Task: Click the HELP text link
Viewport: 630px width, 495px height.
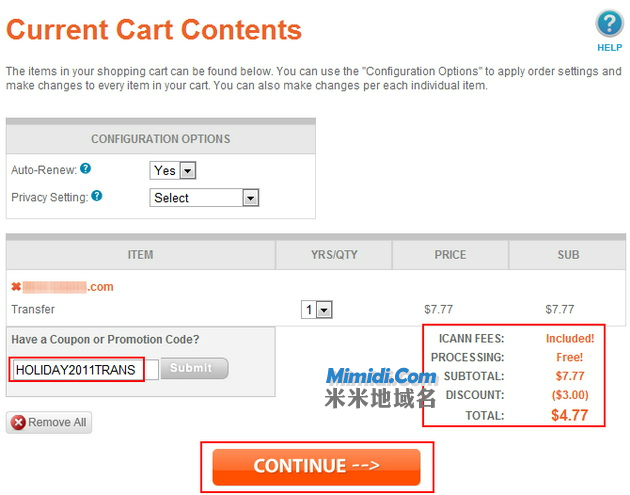Action: (610, 48)
